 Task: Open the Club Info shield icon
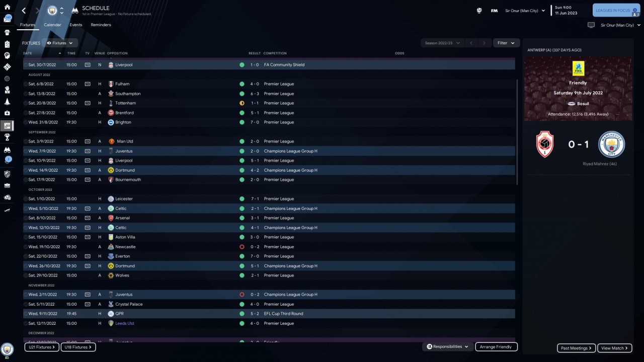[7, 174]
